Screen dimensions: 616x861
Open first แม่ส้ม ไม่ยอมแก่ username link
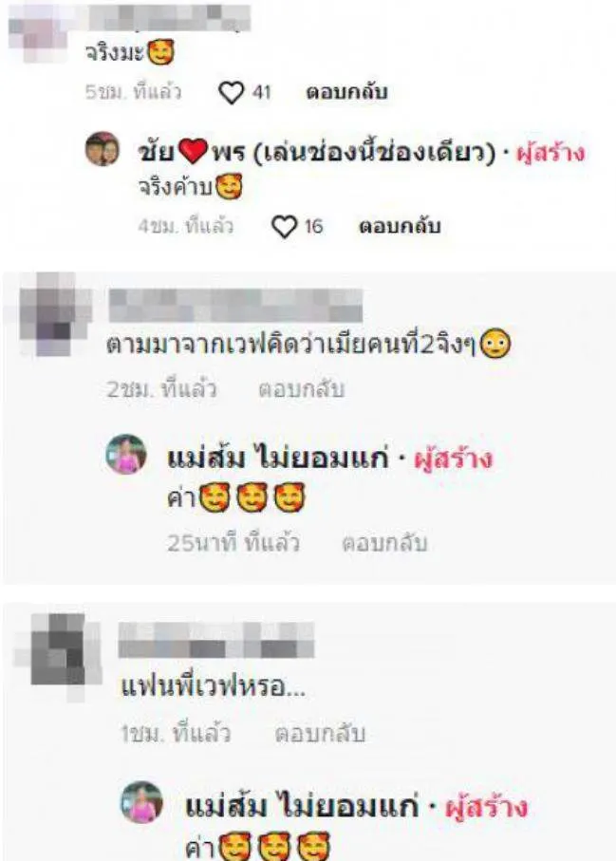tap(278, 459)
